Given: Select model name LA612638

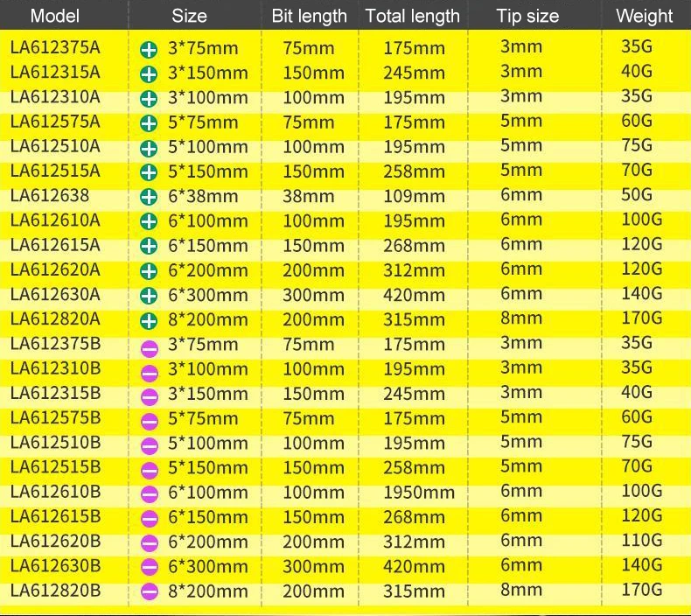Looking at the screenshot, I should click(x=50, y=195).
